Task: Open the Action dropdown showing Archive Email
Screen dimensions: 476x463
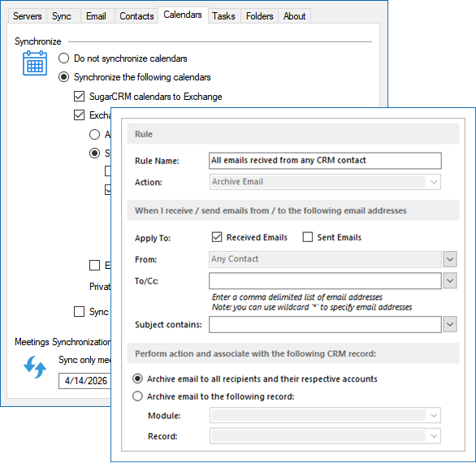Action: (325, 182)
